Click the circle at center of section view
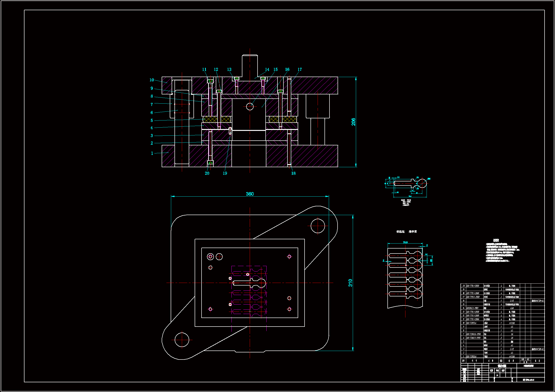The height and width of the screenshot is (392, 555). pos(250,106)
